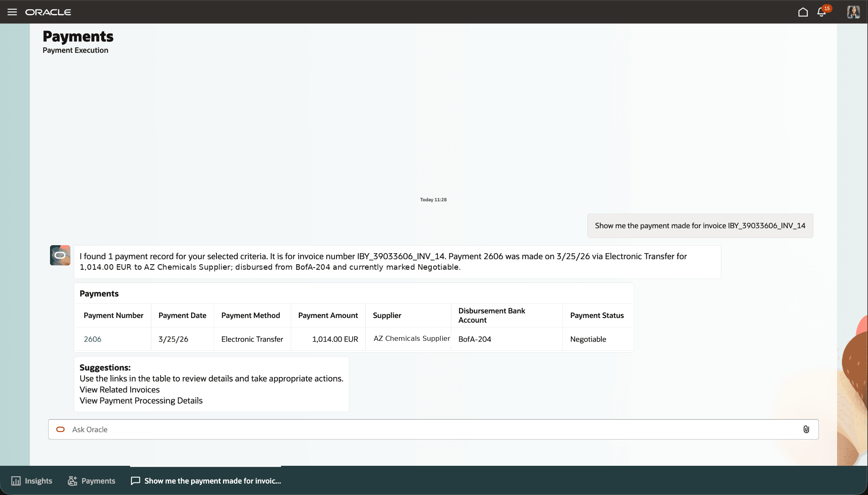Click the Payment Status column header

pos(597,315)
